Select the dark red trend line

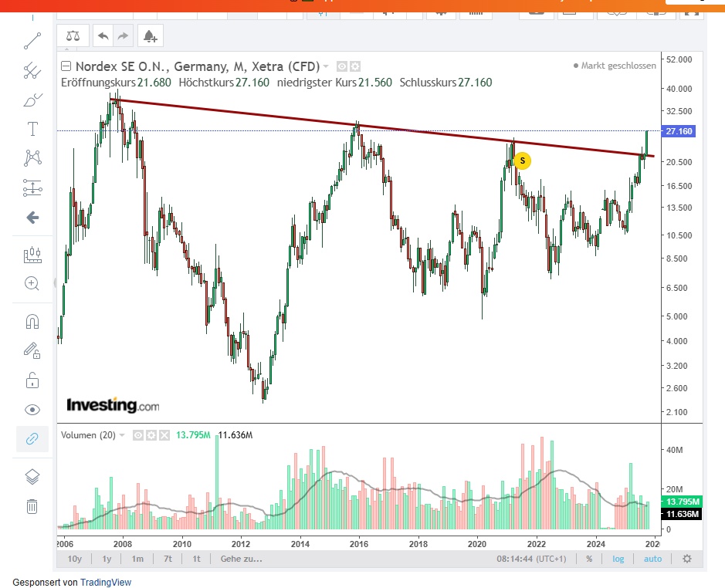click(381, 127)
